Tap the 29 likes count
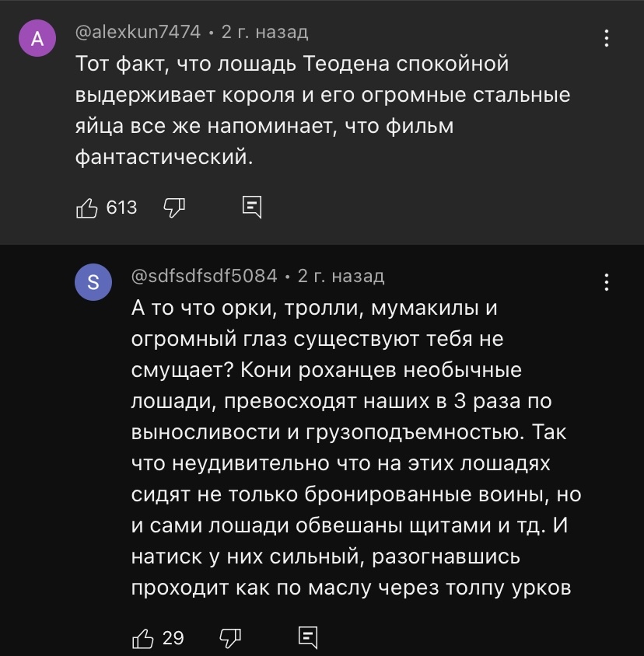This screenshot has width=644, height=656. point(173,638)
